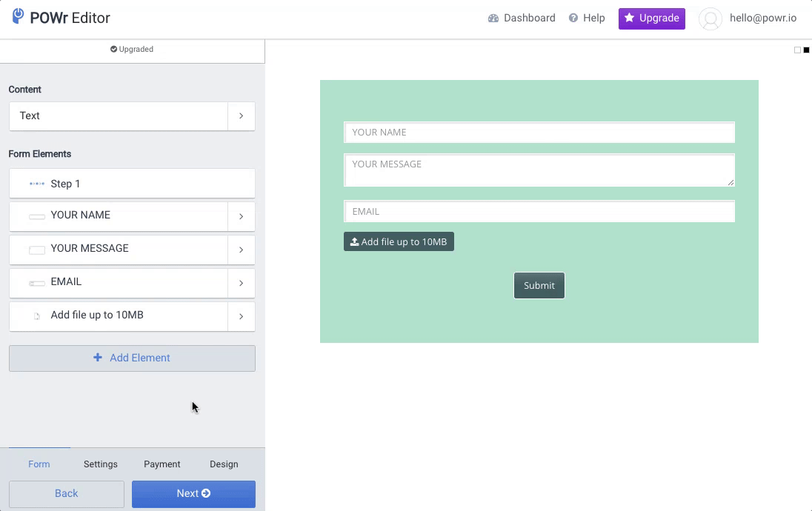The width and height of the screenshot is (812, 511).
Task: Select the black background swatch
Action: 806,50
